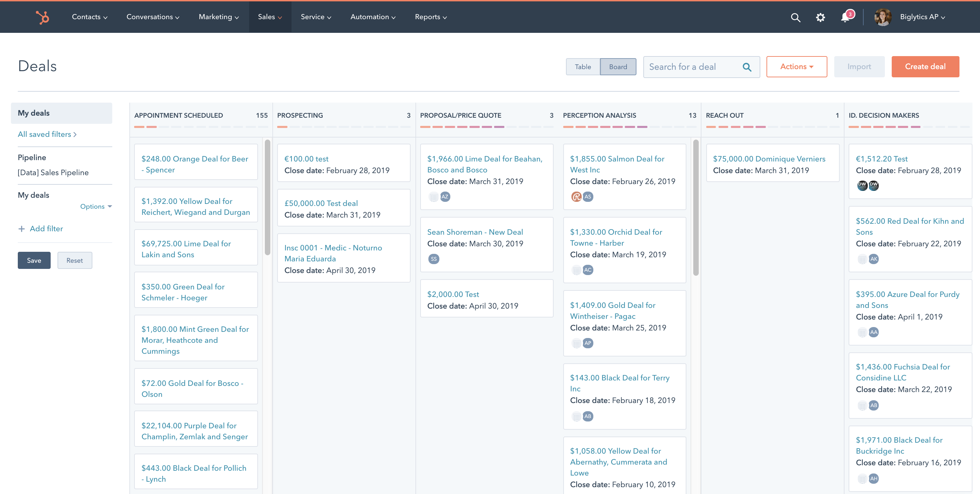Click the Import button icon

[859, 66]
